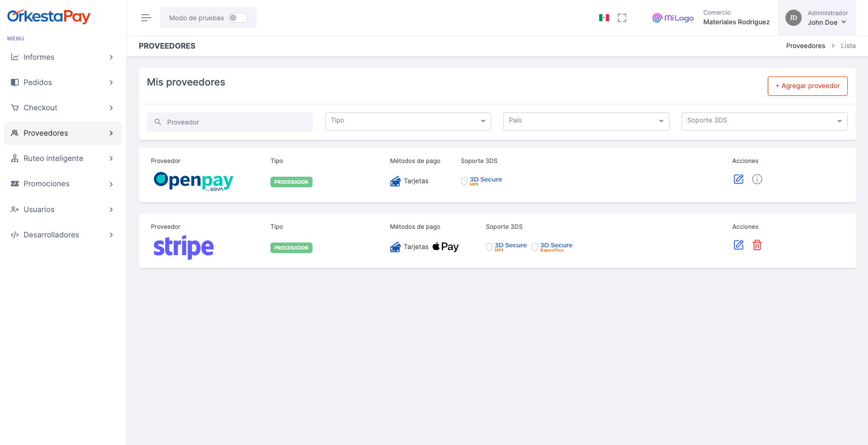Open Informes menu item
The width and height of the screenshot is (868, 445).
point(63,57)
